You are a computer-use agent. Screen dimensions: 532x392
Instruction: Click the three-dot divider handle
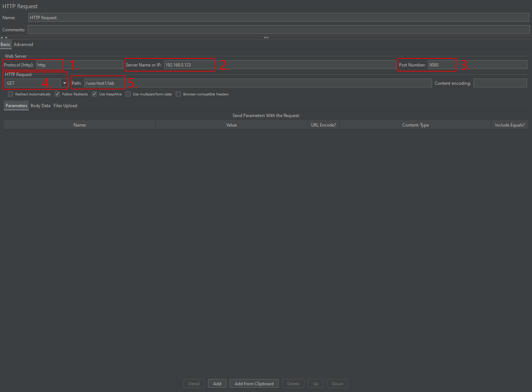(x=266, y=37)
